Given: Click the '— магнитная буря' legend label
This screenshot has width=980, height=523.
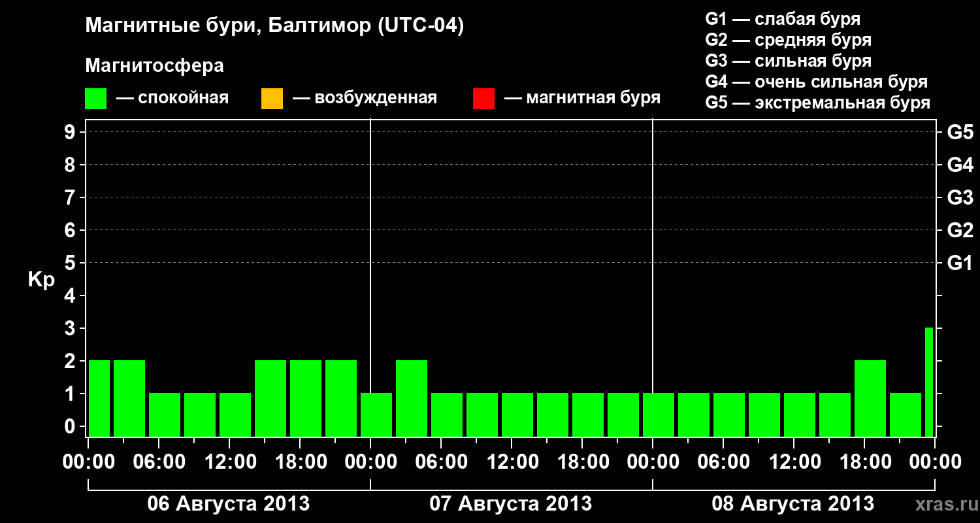Looking at the screenshot, I should pos(583,98).
